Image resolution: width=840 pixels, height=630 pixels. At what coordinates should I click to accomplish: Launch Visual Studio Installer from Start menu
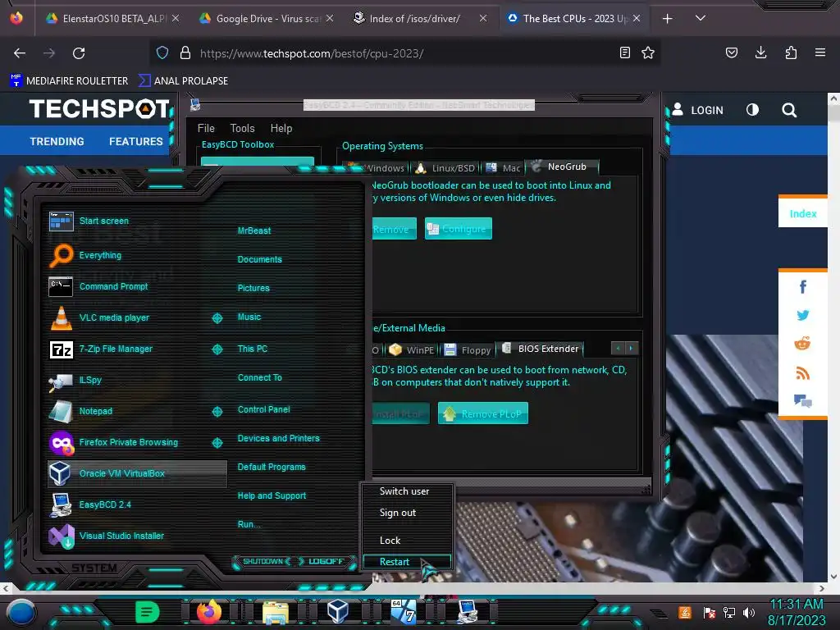[121, 536]
